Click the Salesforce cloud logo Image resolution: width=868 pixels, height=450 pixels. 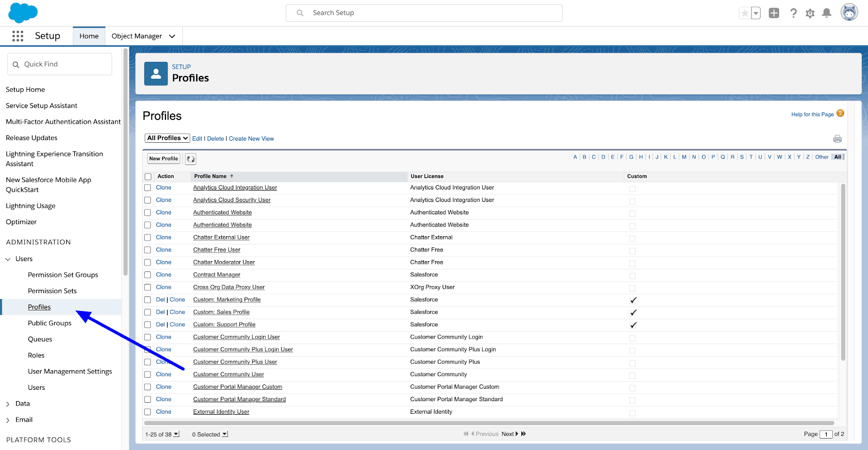coord(23,12)
